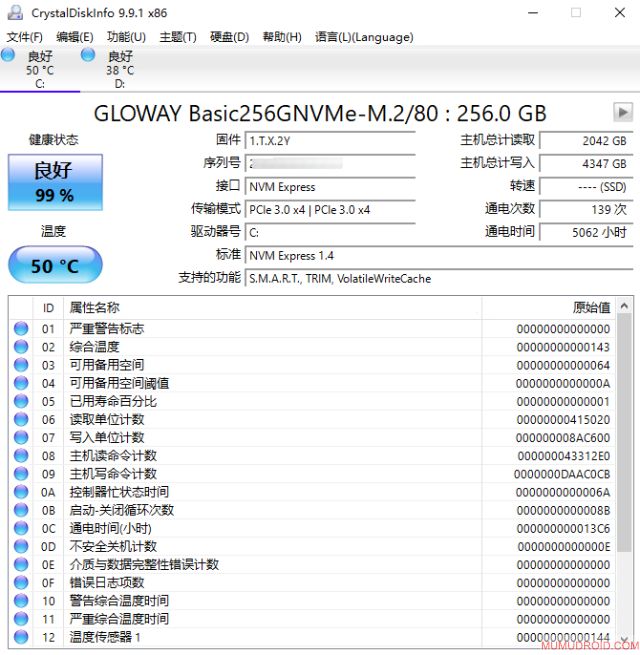Click status icon for row 0E 介质与数据完整性错误计数
Screen dimensions: 640x655
point(21,565)
